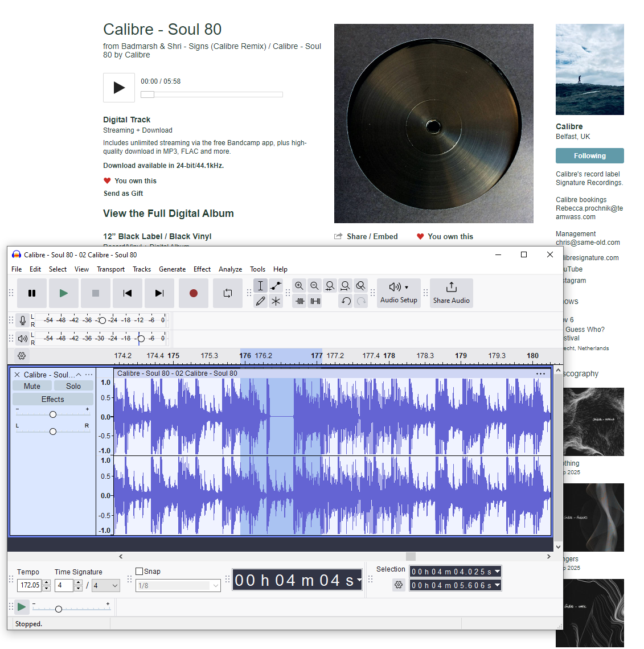Viewport: 644px width, 649px height.
Task: Collapse the track using the arrow
Action: [x=79, y=375]
